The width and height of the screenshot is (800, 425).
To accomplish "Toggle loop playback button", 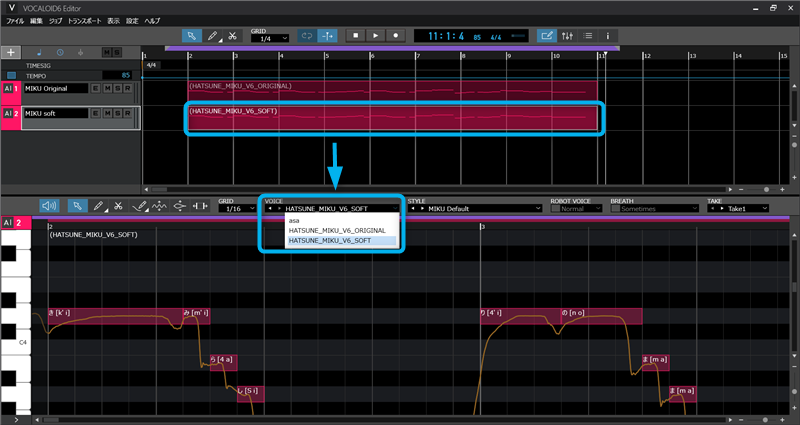I will (307, 36).
